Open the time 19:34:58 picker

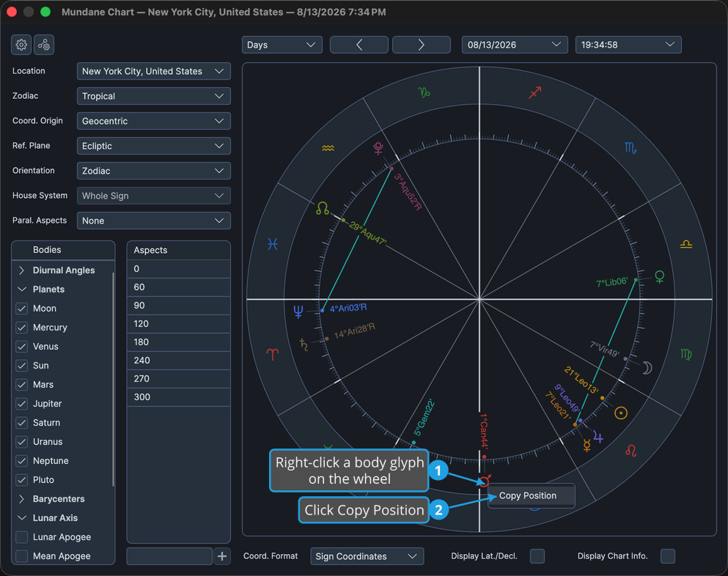[628, 45]
